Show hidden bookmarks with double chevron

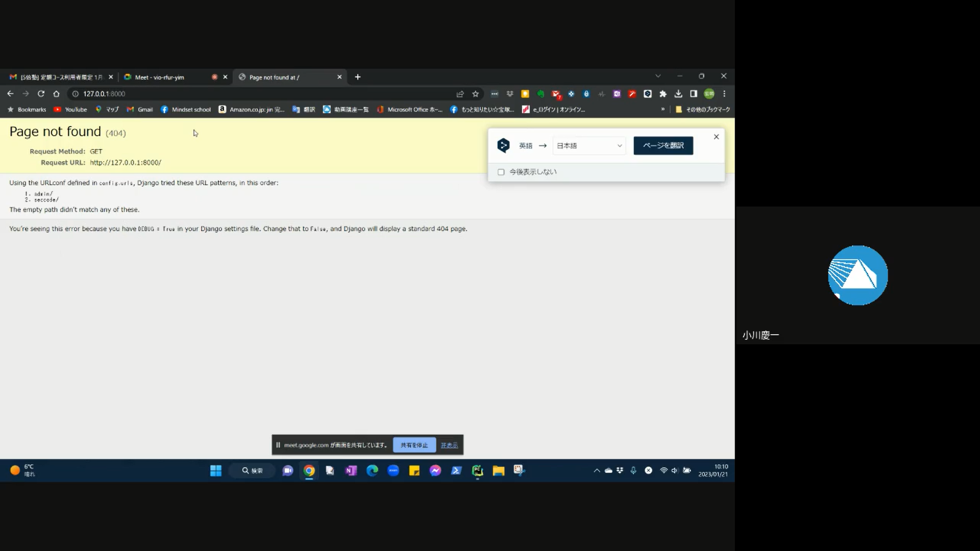pyautogui.click(x=663, y=109)
